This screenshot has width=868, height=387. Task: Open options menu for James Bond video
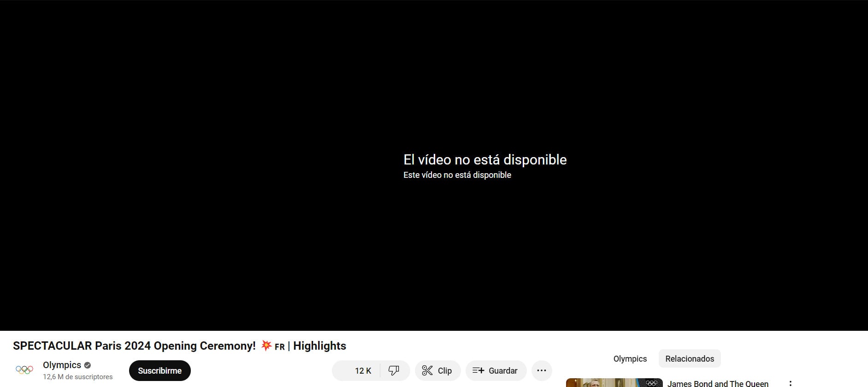pyautogui.click(x=790, y=383)
